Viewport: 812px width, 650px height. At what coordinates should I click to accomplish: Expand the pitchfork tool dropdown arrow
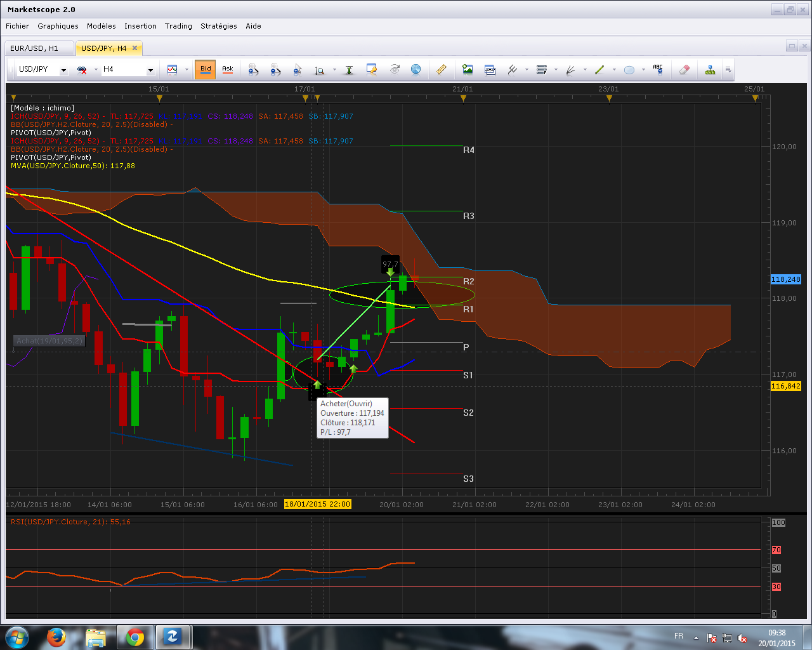pos(527,70)
